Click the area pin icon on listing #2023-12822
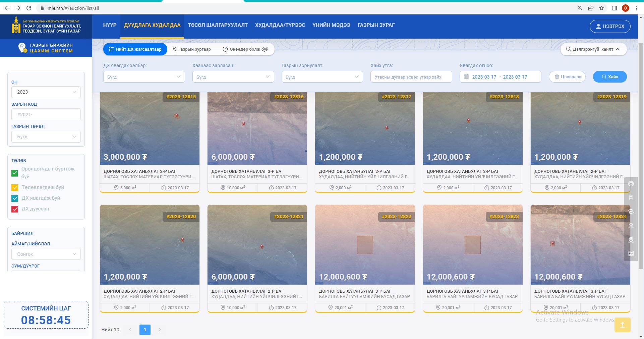 (x=331, y=307)
